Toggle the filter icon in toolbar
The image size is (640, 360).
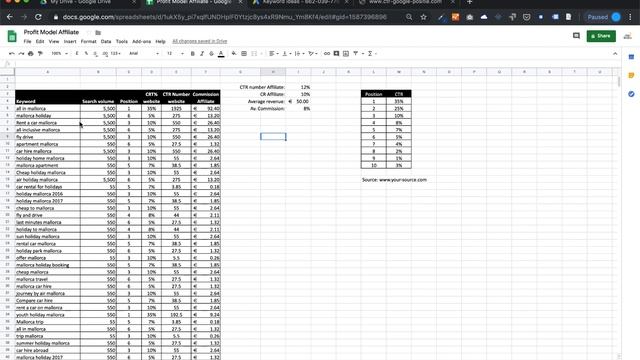pyautogui.click(x=356, y=53)
